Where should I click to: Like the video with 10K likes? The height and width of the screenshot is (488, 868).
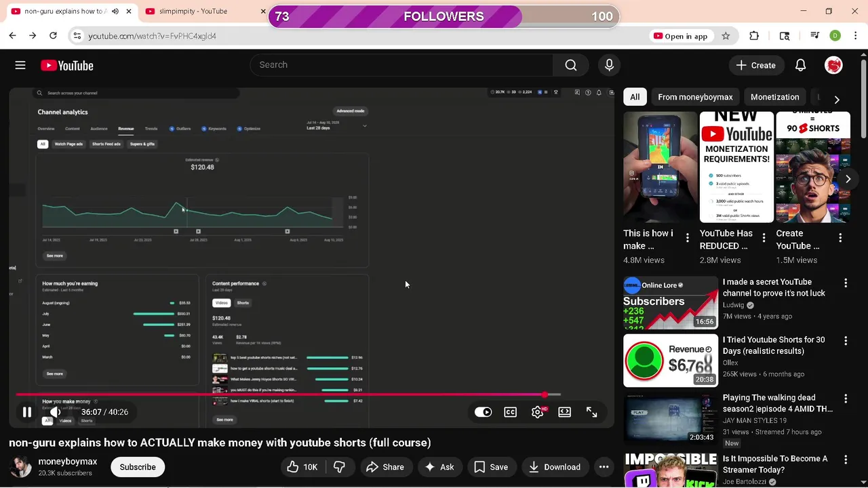click(x=302, y=467)
